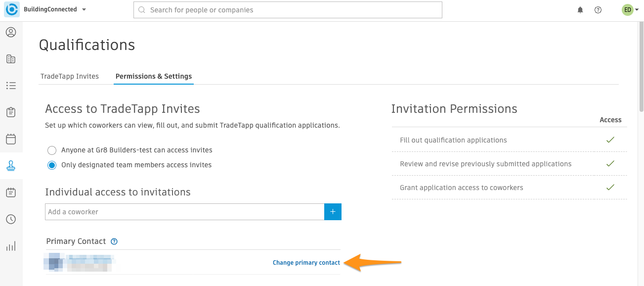Open the clipboard icon in the sidebar

(x=11, y=112)
